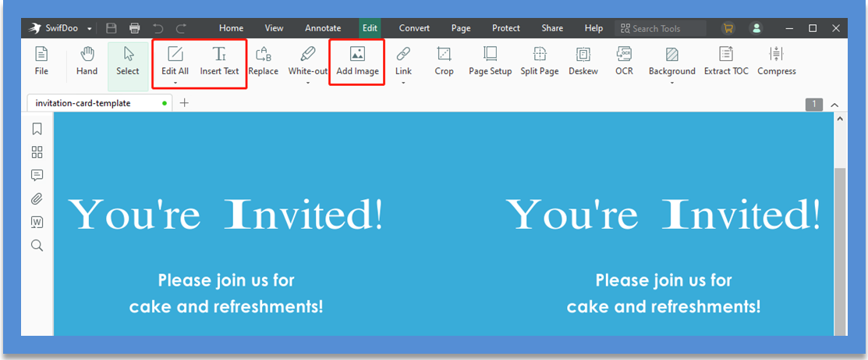Click the page number 1 indicator
868x360 pixels.
point(814,104)
